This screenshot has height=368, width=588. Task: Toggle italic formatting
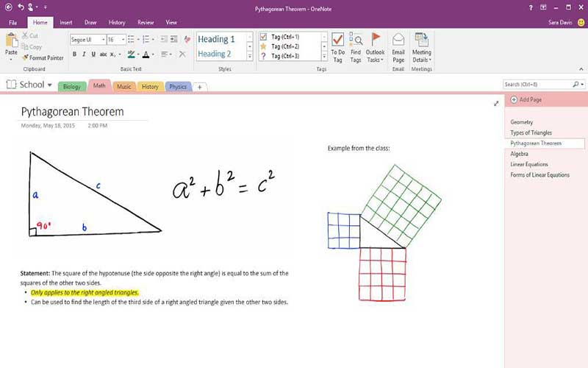point(84,54)
